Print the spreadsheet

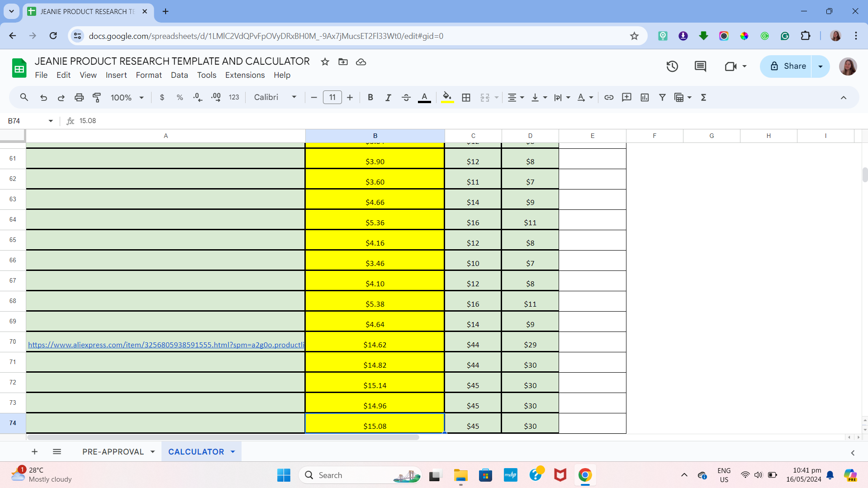pos(79,97)
